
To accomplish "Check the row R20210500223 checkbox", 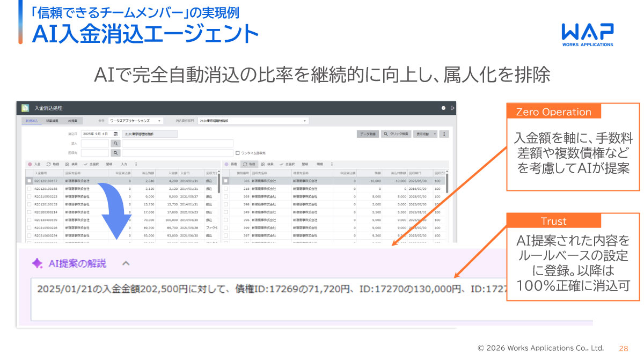I will (30, 196).
